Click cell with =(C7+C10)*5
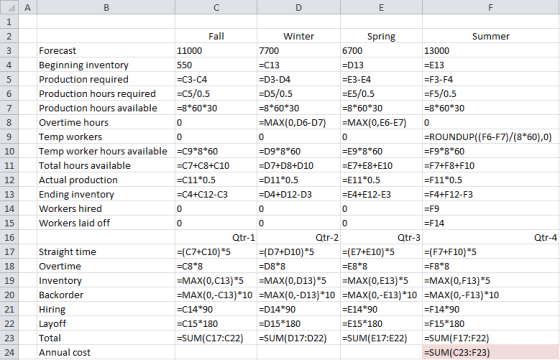The width and height of the screenshot is (560, 360). click(x=216, y=252)
